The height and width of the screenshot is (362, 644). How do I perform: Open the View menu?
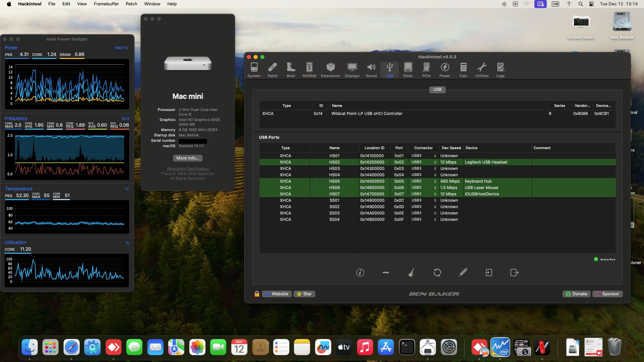82,4
